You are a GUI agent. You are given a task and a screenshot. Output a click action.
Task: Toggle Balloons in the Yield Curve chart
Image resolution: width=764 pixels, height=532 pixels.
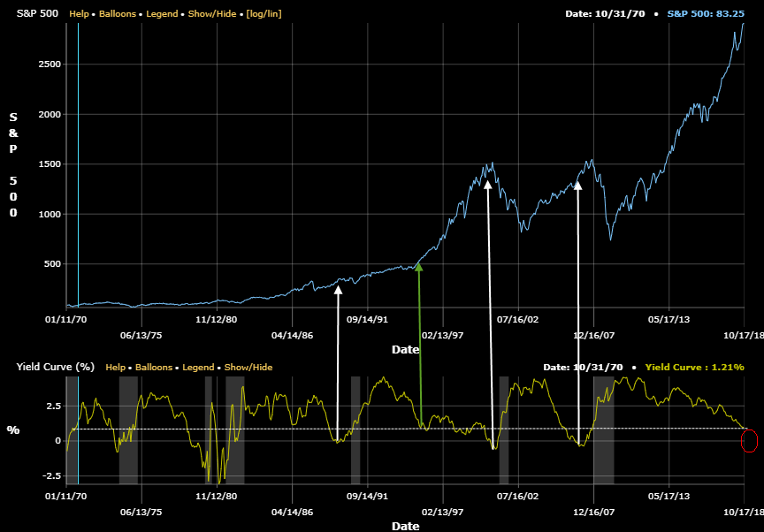(x=152, y=367)
